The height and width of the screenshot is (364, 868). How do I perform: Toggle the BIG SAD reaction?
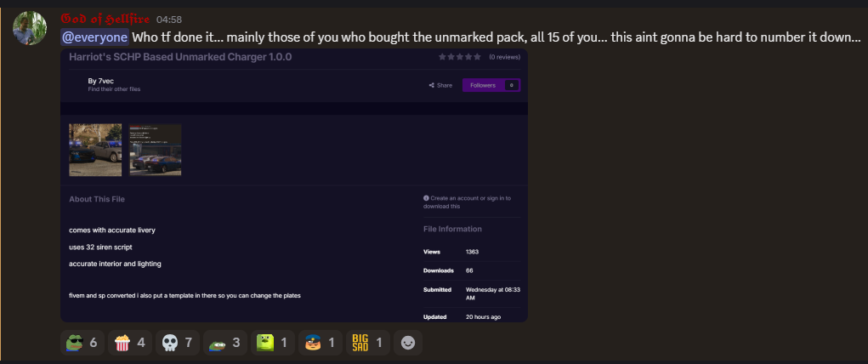tap(368, 344)
